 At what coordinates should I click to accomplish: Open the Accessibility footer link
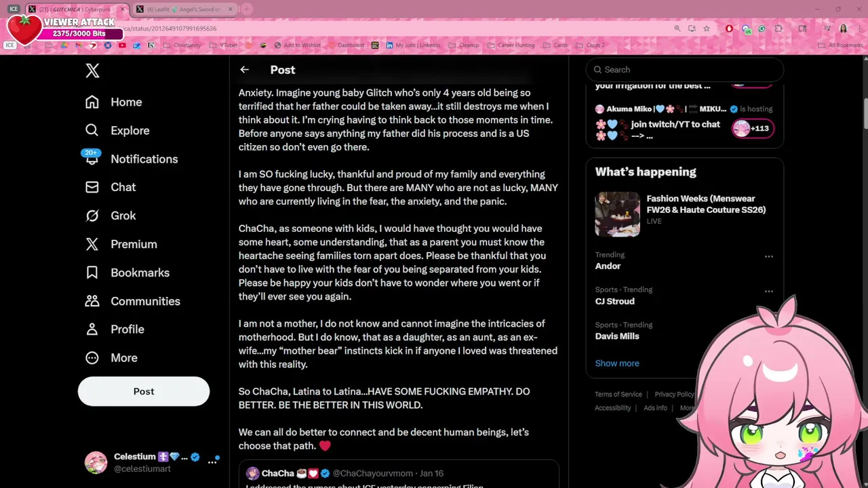(x=613, y=408)
